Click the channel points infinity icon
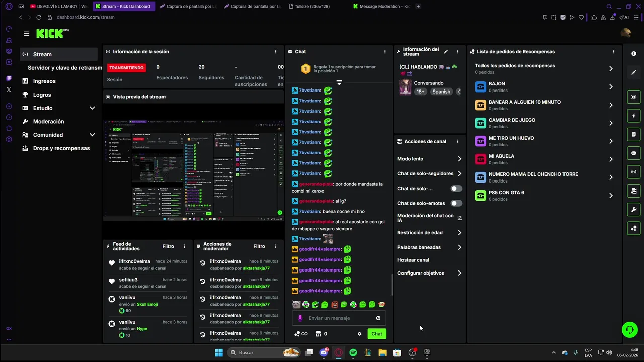This screenshot has width=644, height=362. (301, 334)
